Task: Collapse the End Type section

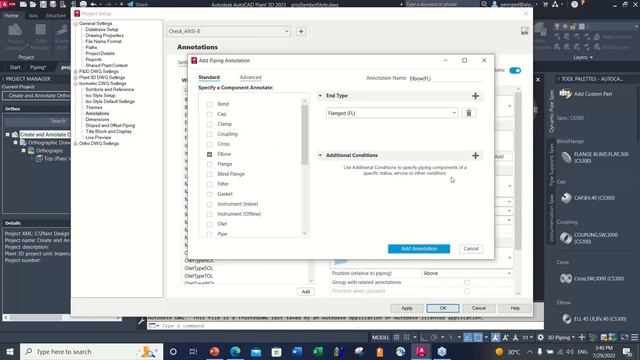Action: point(320,96)
